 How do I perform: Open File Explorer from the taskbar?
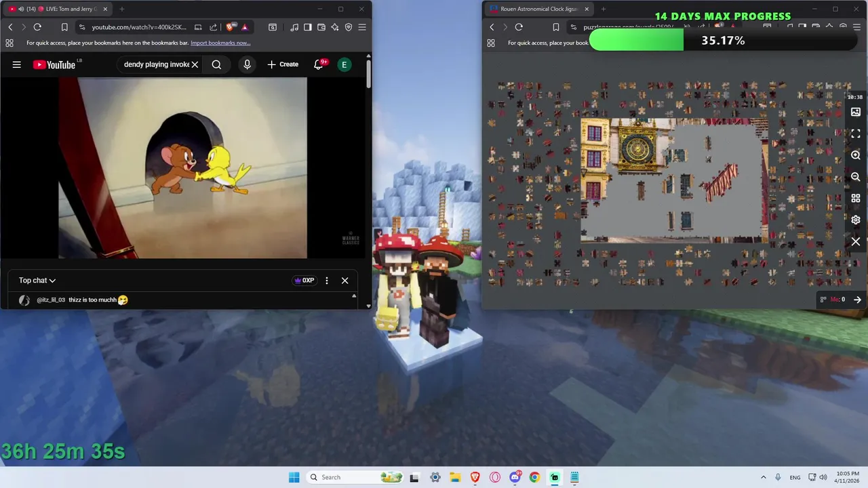point(455,477)
